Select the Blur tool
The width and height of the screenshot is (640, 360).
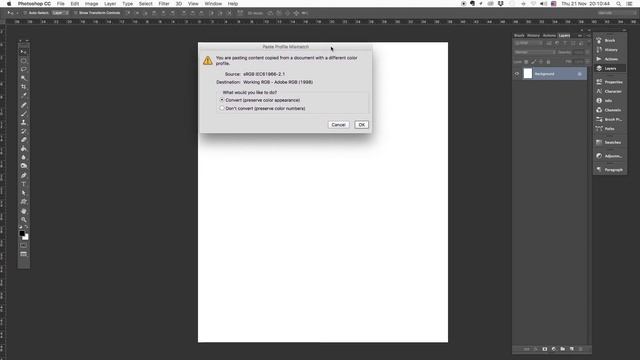[x=23, y=158]
